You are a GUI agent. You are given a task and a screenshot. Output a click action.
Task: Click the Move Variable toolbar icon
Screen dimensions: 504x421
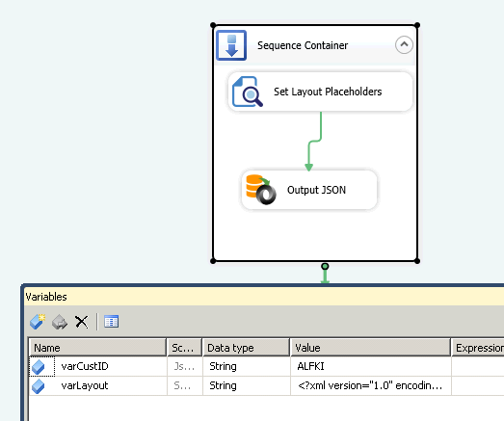tap(60, 322)
